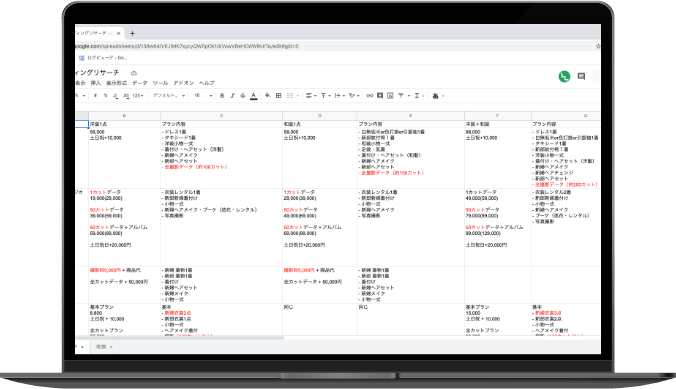Open the horizontal align dropdown
The image size is (676, 389).
click(311, 96)
